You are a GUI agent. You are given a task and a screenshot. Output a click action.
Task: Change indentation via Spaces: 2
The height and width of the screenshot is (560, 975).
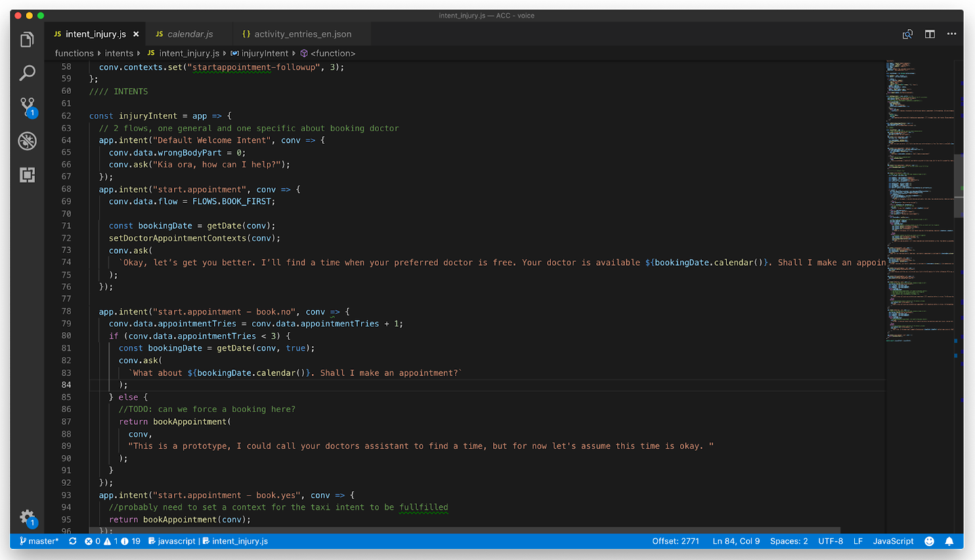pos(789,541)
